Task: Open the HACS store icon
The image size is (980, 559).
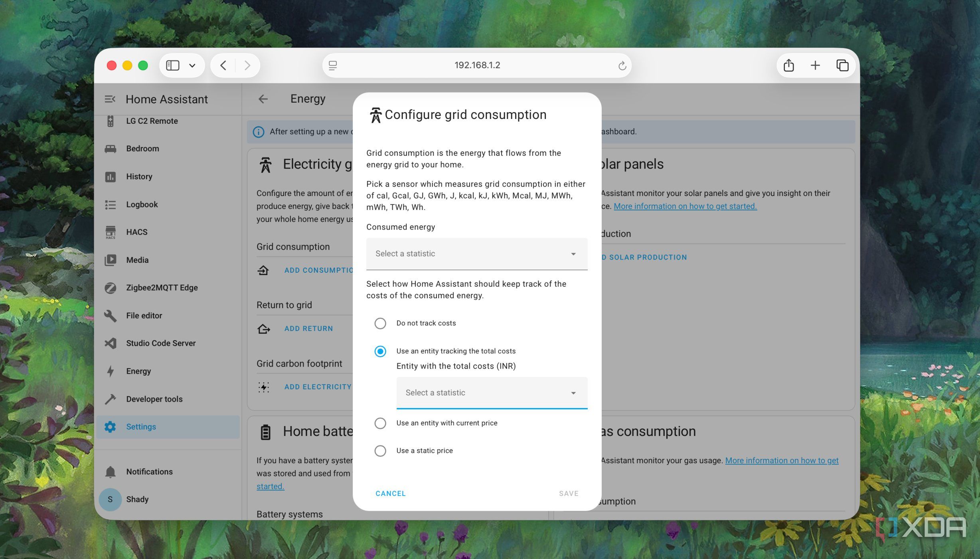Action: pos(111,232)
